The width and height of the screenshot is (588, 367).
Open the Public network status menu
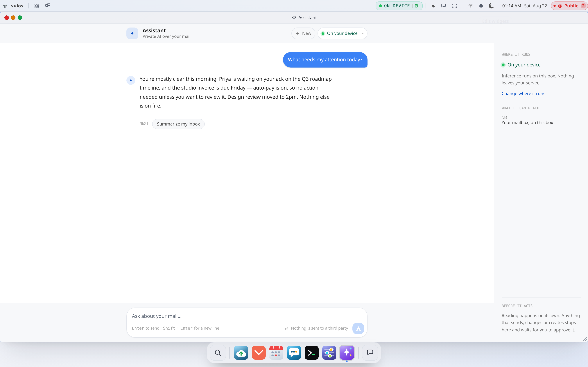tap(569, 6)
